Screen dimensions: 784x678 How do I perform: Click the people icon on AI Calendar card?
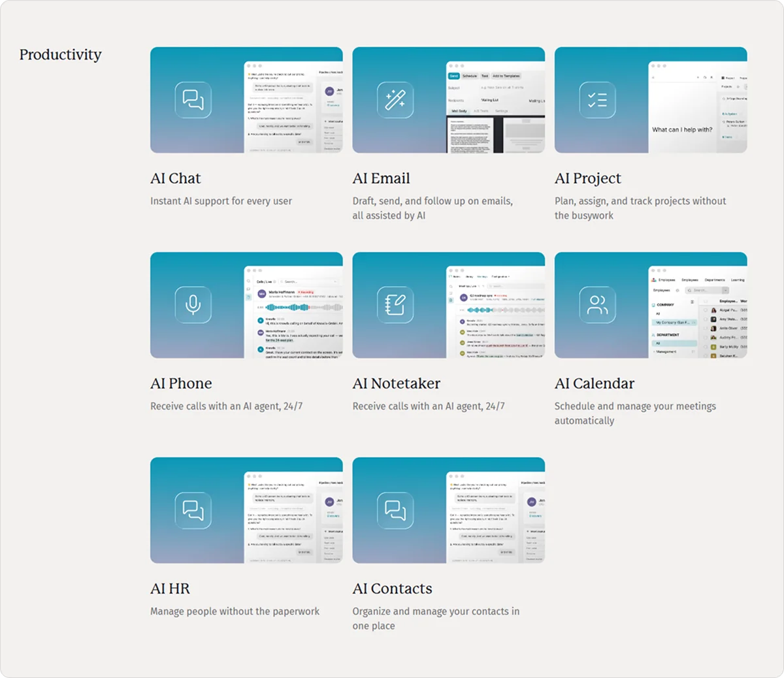coord(598,305)
